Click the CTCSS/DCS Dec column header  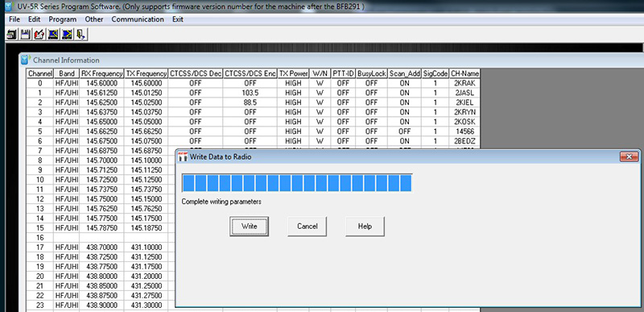tap(196, 73)
